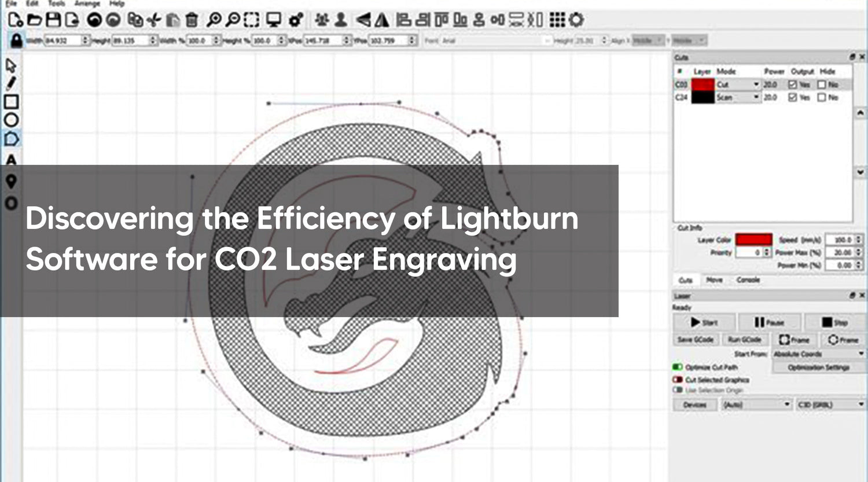Disable the Optimize Cut Path toggle
This screenshot has width=868, height=482.
click(678, 367)
